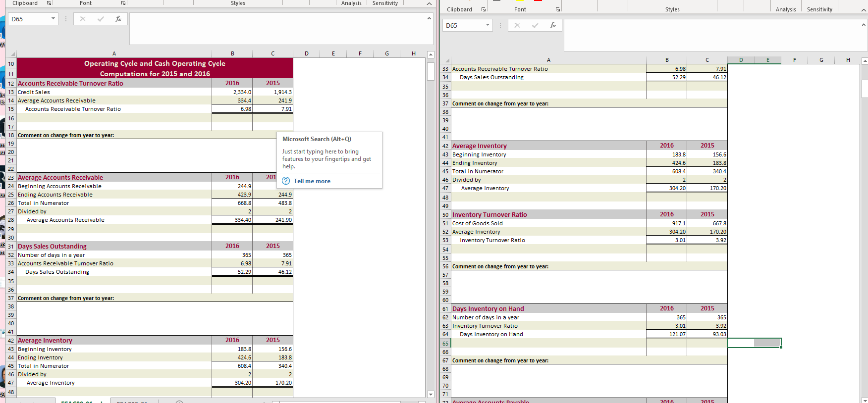Click Insert Function fx in left window
The height and width of the screenshot is (403, 868).
pos(118,19)
